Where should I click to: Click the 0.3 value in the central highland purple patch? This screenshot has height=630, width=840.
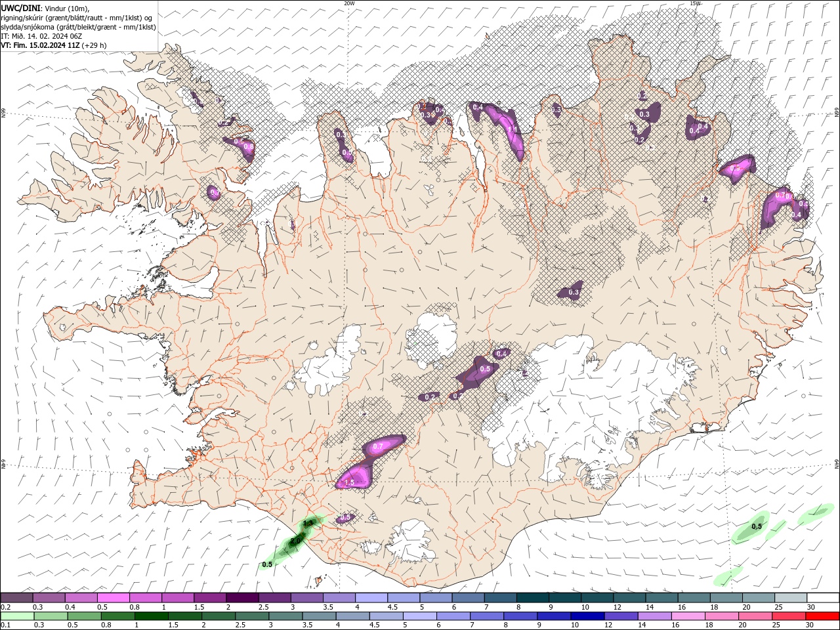click(x=574, y=292)
